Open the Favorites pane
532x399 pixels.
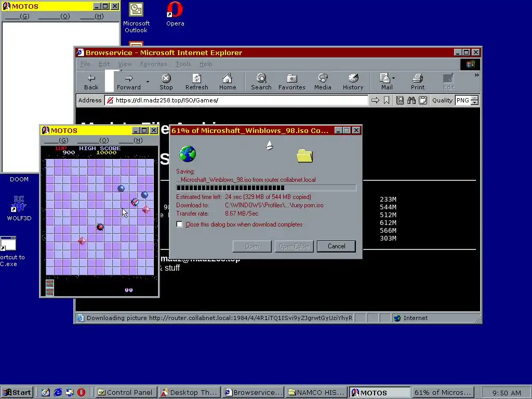(x=292, y=82)
